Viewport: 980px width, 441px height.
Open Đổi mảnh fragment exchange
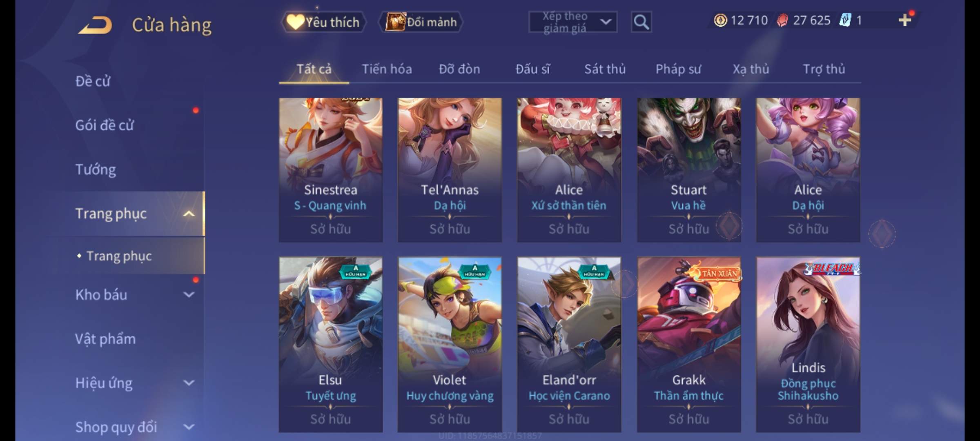point(421,22)
